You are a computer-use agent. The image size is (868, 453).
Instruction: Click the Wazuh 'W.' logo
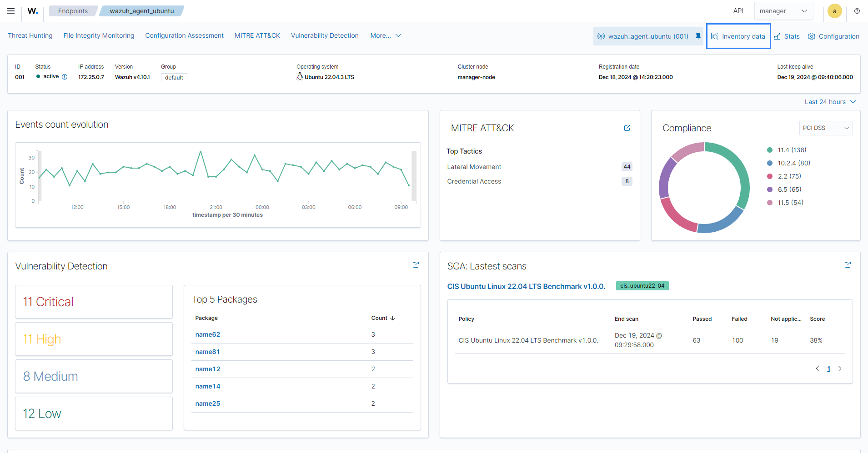tap(33, 11)
